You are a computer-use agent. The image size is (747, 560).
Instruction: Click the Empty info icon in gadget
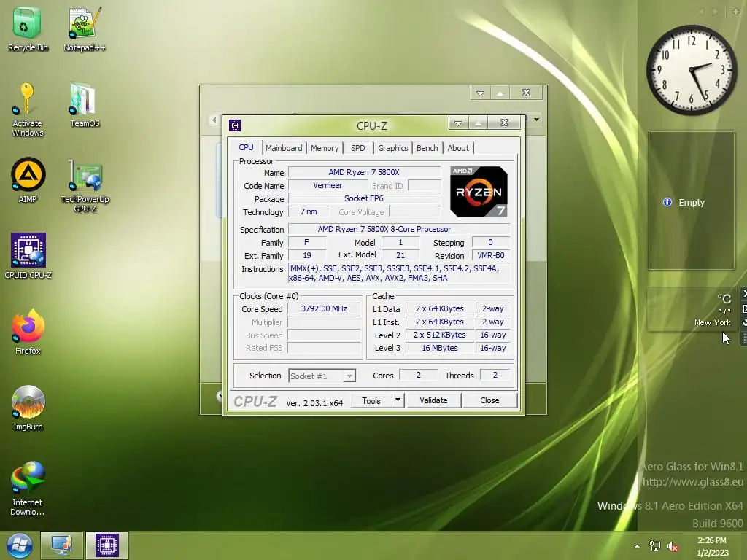point(667,203)
